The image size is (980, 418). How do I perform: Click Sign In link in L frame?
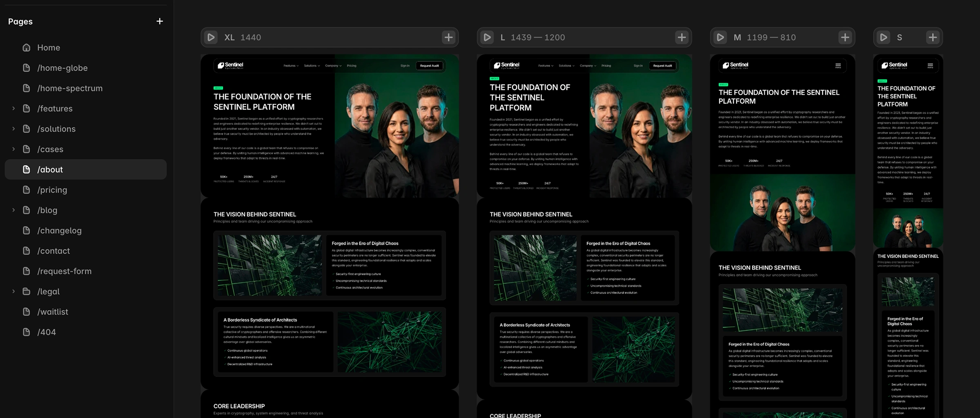click(x=638, y=66)
